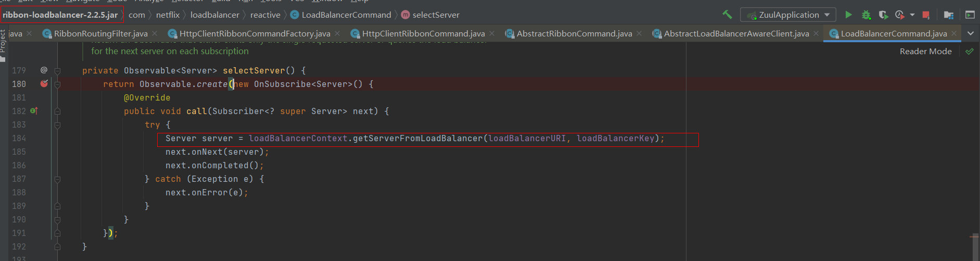This screenshot has height=261, width=980.
Task: Click the Build project hammer icon
Action: tap(727, 15)
